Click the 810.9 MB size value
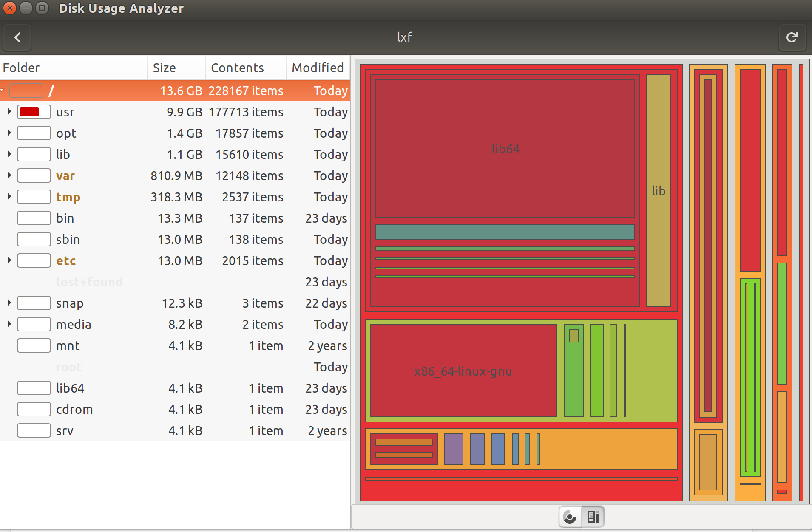Screen dimensions: 812x532 [x=176, y=176]
